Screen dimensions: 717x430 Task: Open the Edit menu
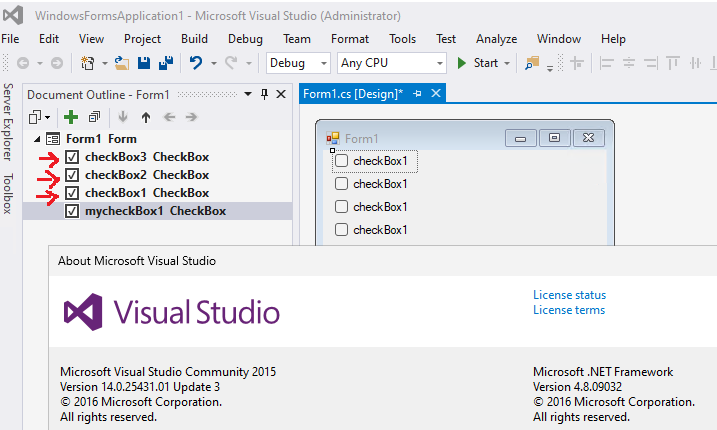(x=48, y=39)
